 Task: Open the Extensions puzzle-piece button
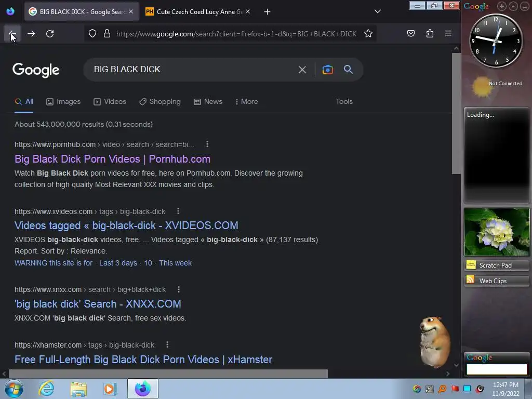pos(430,33)
